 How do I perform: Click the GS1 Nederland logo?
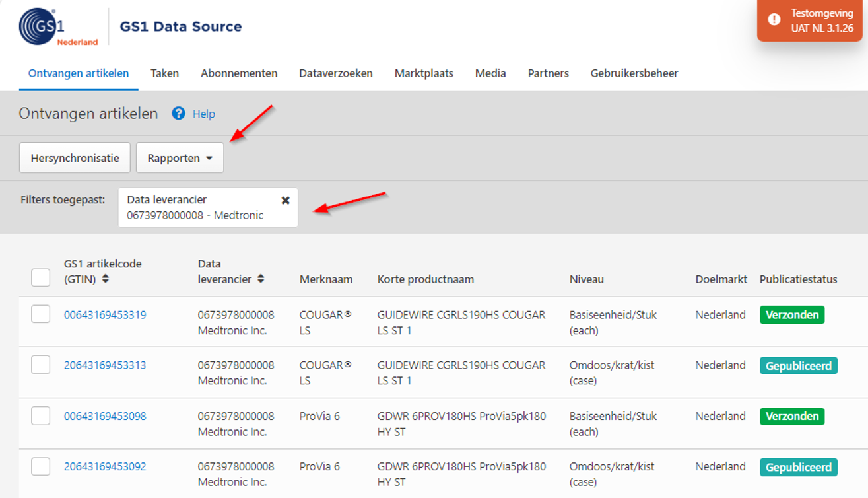tap(58, 27)
